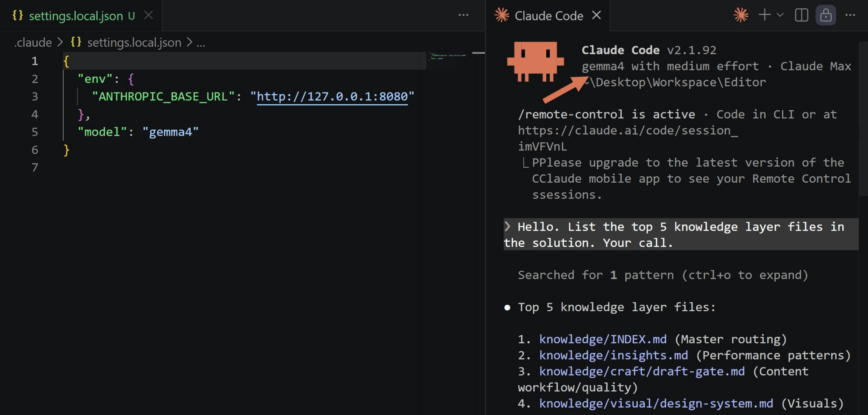Click the orange Claude icon in the panel toolbar
Image resolution: width=868 pixels, height=415 pixels.
click(x=741, y=15)
